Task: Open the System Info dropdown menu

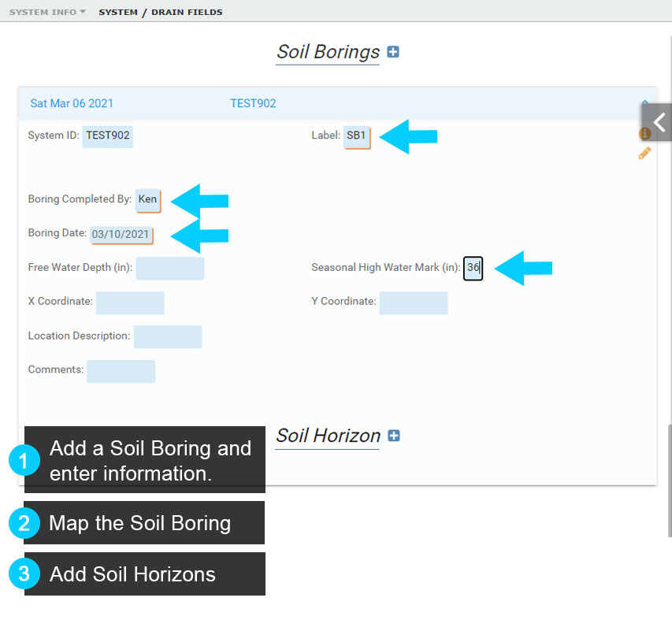Action: coord(47,12)
